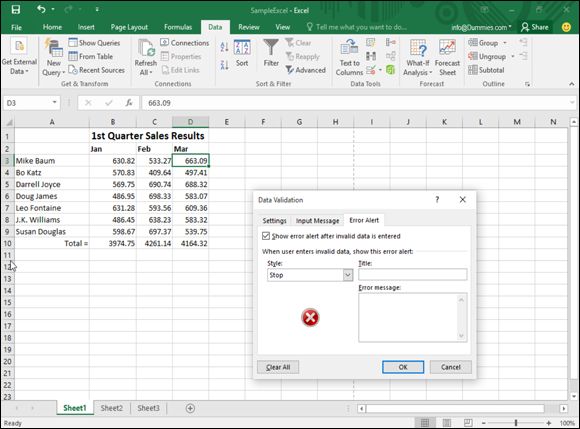Open the Sort dialog icon
This screenshot has height=429, width=580.
(x=242, y=48)
